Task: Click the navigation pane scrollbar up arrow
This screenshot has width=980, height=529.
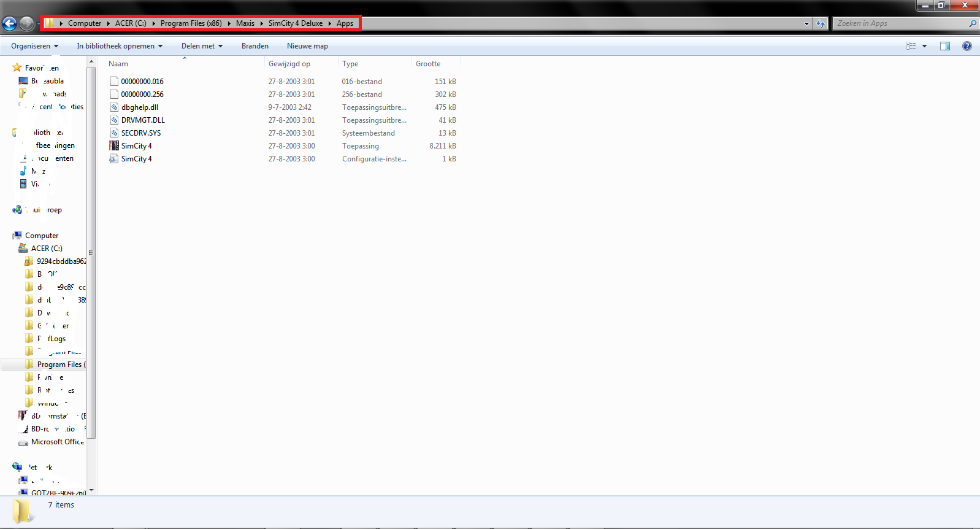Action: [x=91, y=61]
